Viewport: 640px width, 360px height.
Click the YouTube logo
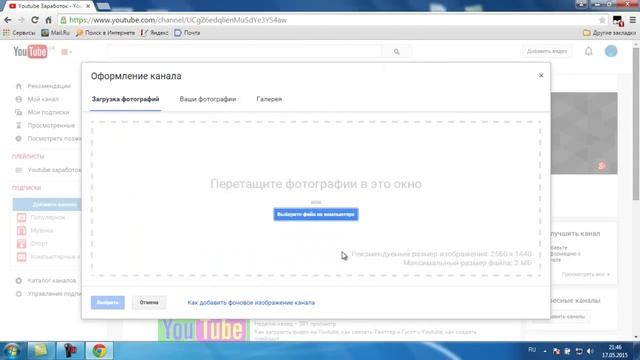pos(30,52)
